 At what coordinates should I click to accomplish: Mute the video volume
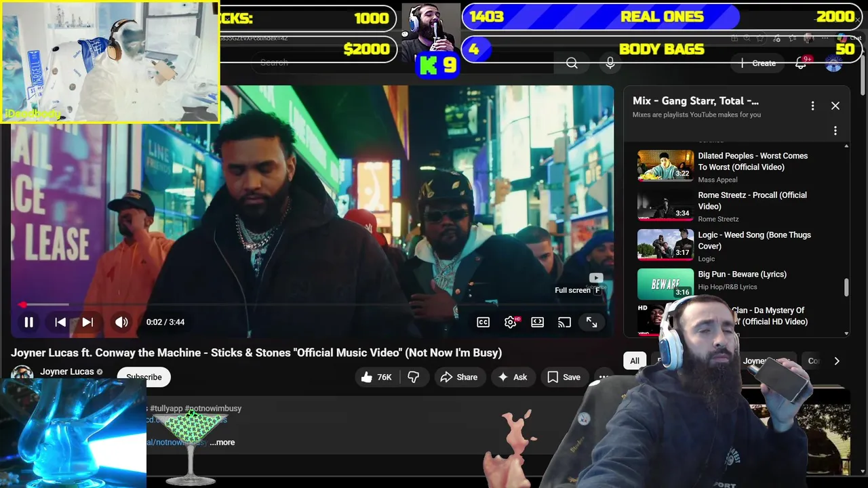121,323
